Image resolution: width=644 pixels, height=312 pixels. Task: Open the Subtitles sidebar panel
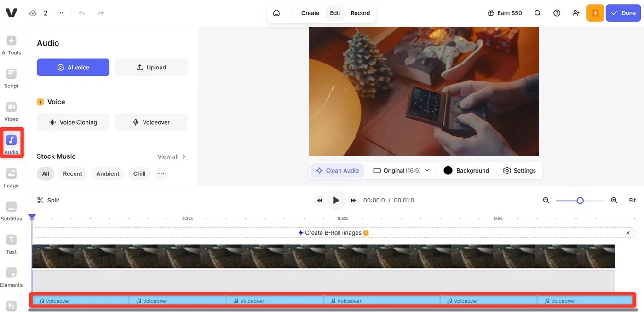(x=11, y=211)
